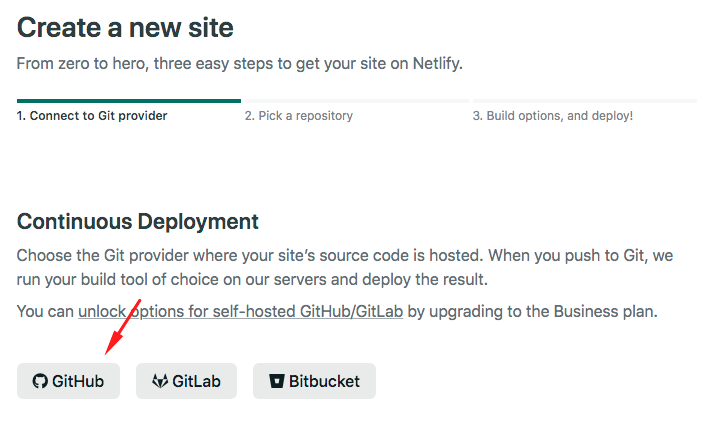
Task: Connect using the GitLab button
Action: [x=186, y=381]
